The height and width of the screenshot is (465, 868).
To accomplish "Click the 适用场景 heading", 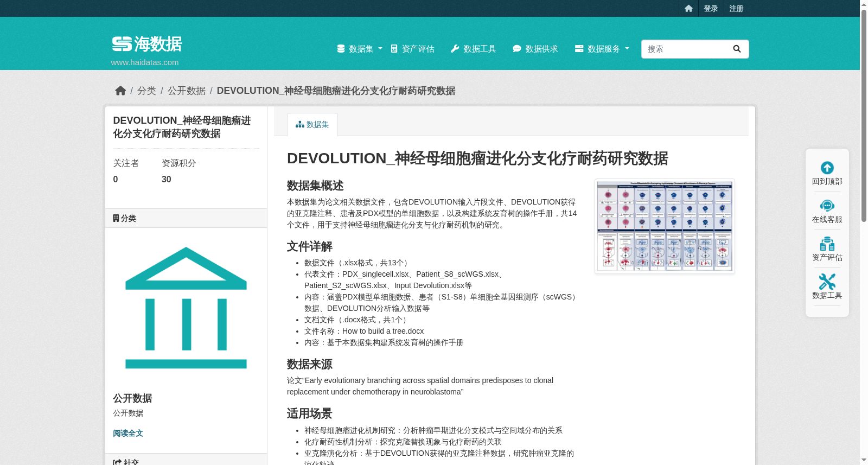I will [x=310, y=413].
